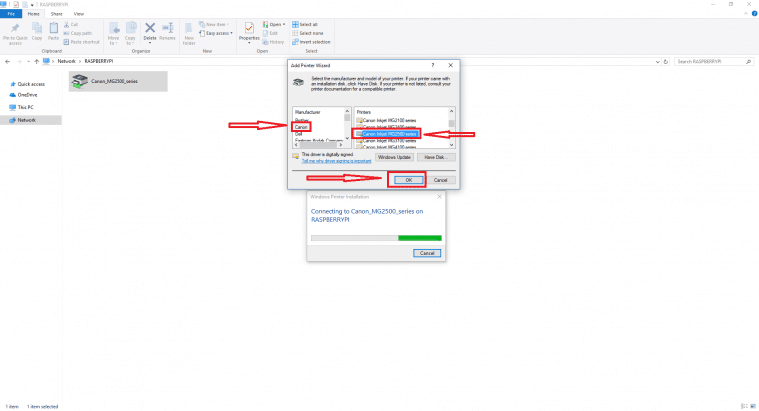Expand the arrow under Properties
Viewport: 759px width, 411px height.
(249, 43)
